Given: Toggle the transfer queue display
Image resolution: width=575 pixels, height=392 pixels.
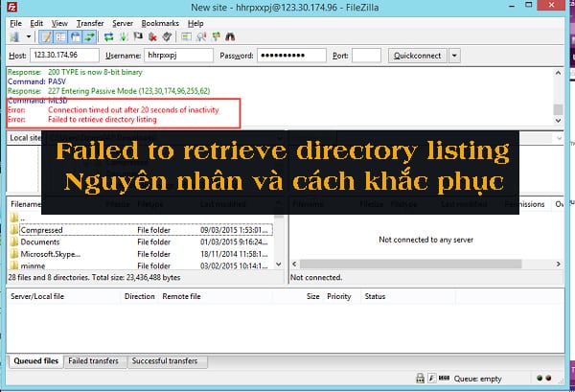Looking at the screenshot, I should coord(90,36).
